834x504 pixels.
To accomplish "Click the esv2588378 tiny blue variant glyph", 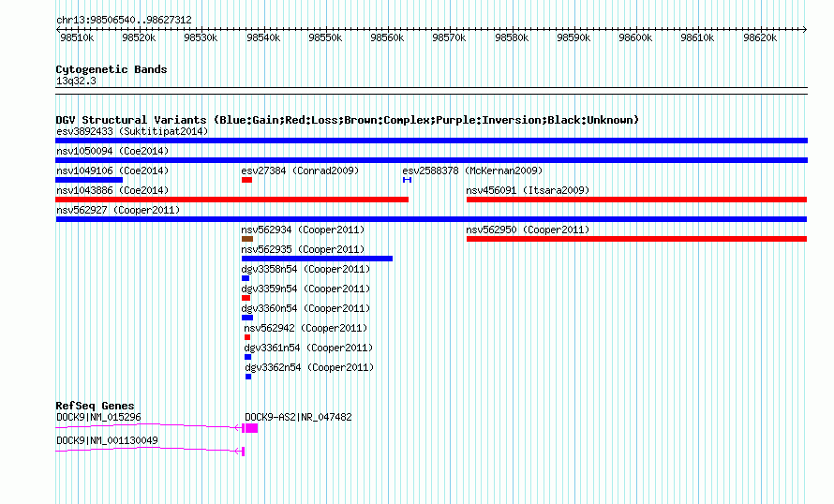I will 407,180.
